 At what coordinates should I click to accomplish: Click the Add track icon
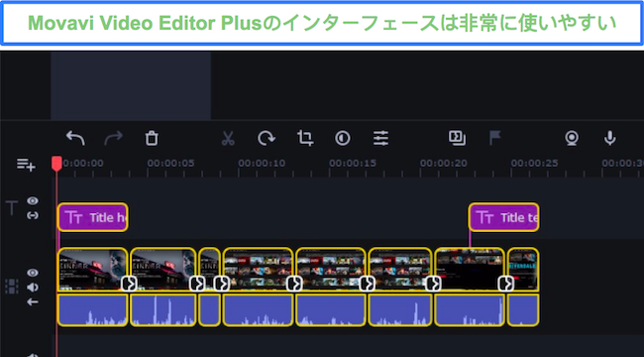26,165
